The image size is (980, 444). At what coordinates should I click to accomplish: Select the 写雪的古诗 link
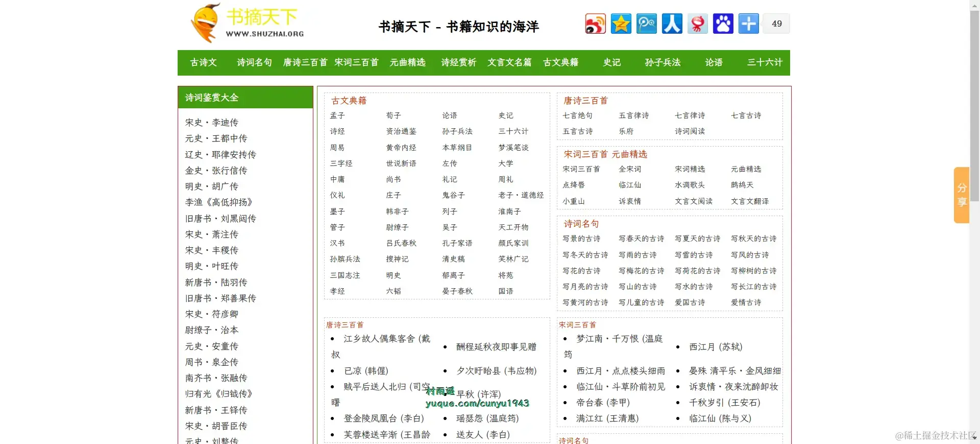point(694,255)
